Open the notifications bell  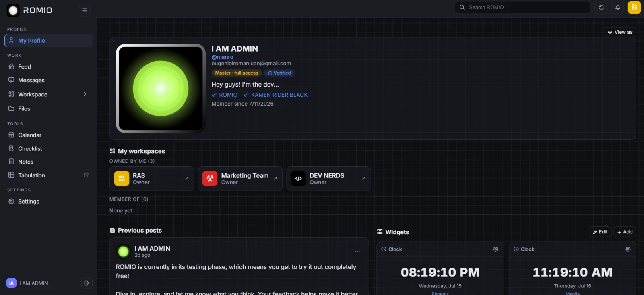pos(617,7)
